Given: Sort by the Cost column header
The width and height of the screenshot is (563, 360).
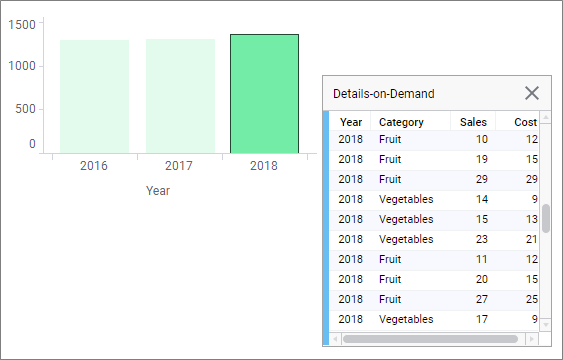Looking at the screenshot, I should click(518, 122).
